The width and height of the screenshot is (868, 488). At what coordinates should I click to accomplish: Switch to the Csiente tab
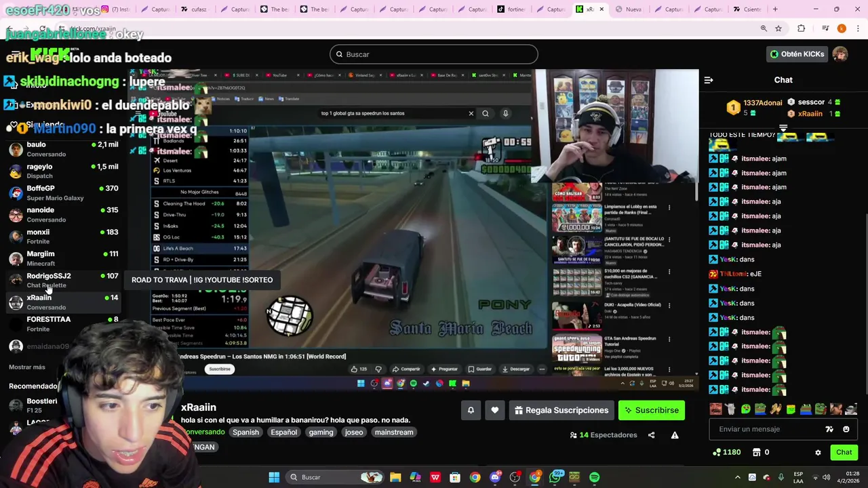[x=748, y=9]
